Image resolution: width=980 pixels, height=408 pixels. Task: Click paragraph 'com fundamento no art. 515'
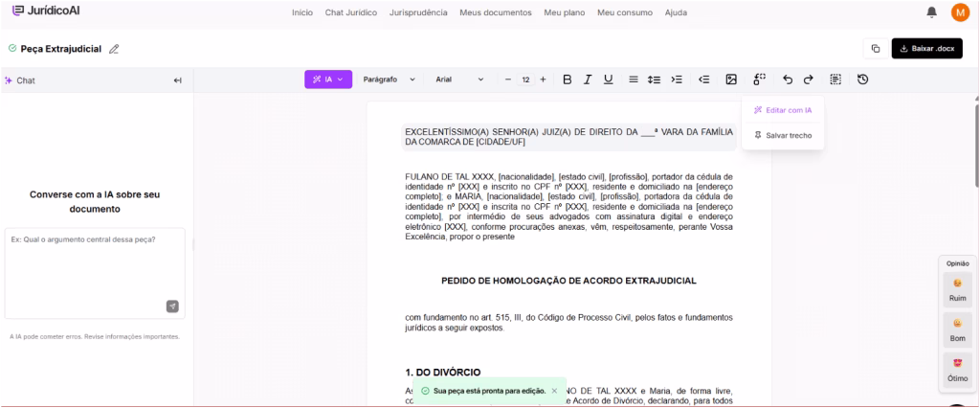pos(568,322)
